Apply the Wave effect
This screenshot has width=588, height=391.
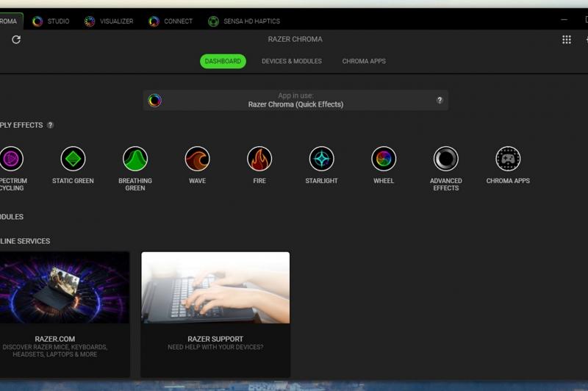pyautogui.click(x=197, y=159)
